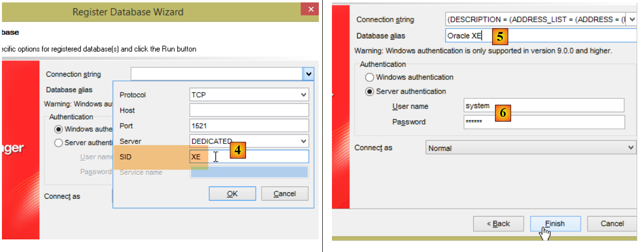Click the masked Password field

[x=544, y=122]
